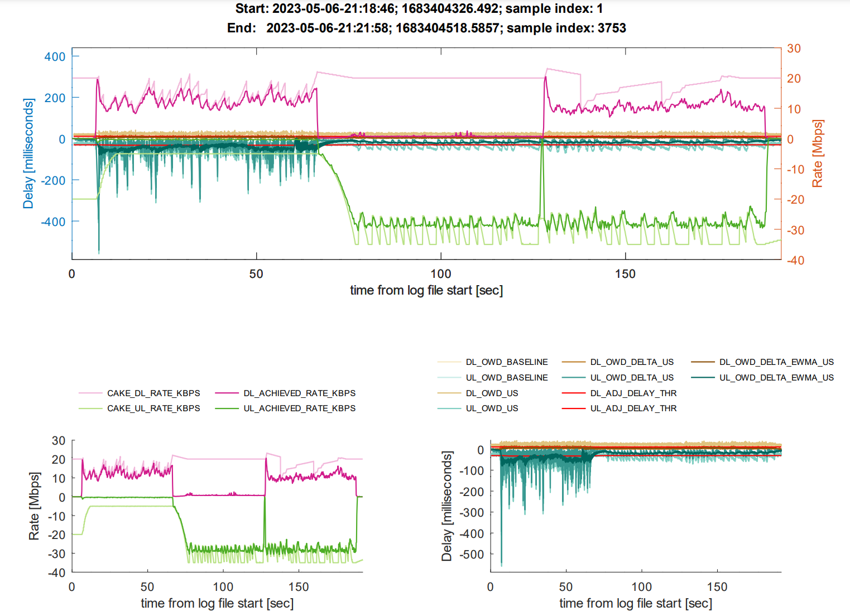Click the '-40' rate tick on the bottom-left plot
This screenshot has width=850, height=616.
(x=56, y=572)
